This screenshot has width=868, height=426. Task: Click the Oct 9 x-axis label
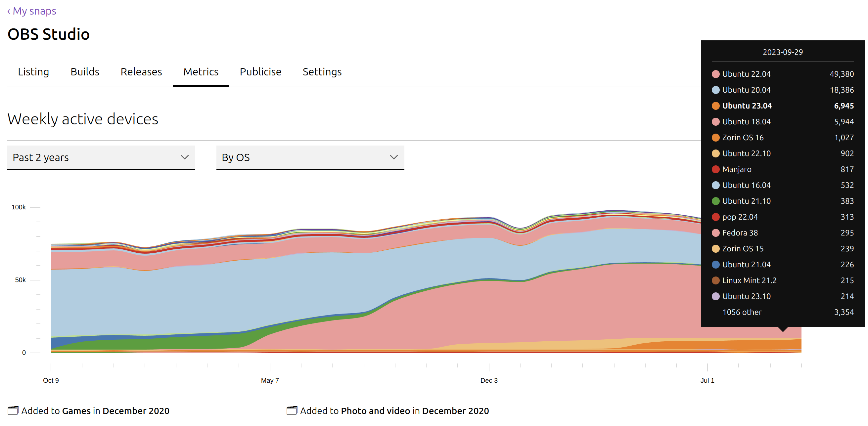[x=51, y=380]
